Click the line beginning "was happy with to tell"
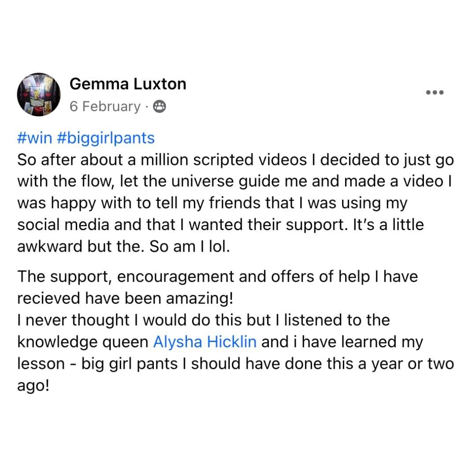The image size is (476, 476). [212, 203]
